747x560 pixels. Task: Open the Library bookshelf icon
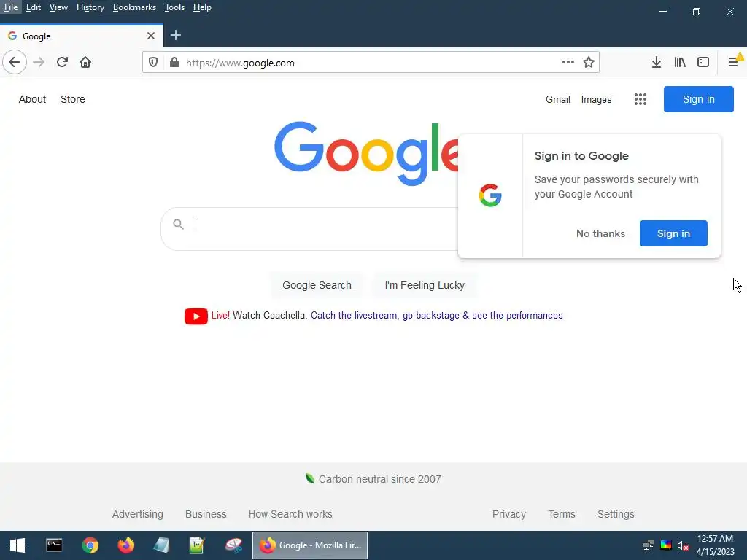tap(680, 63)
